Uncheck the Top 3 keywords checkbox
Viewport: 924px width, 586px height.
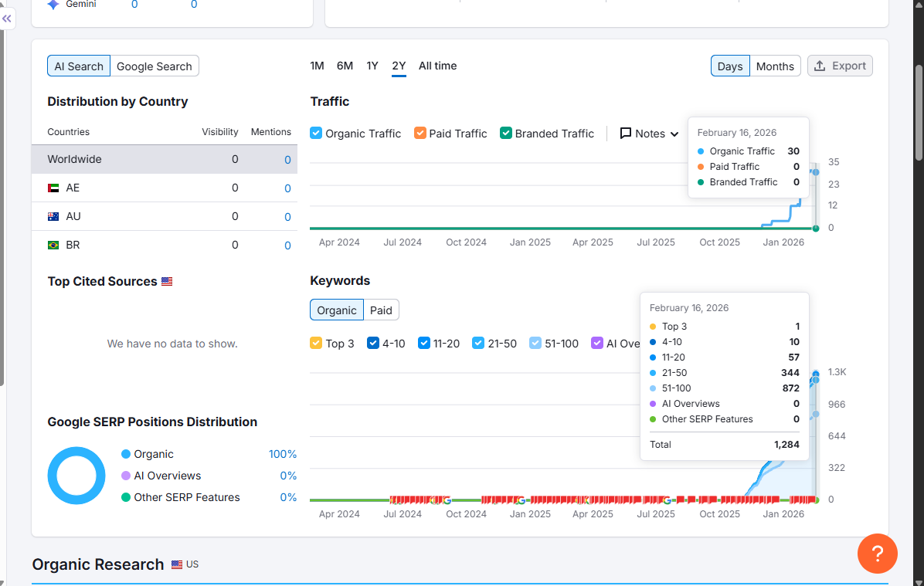click(x=316, y=343)
